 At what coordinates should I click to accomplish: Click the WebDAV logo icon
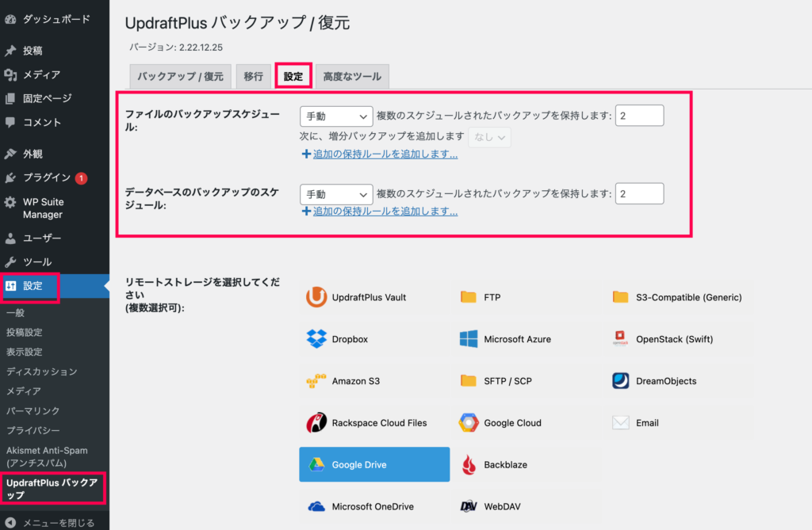pyautogui.click(x=469, y=507)
